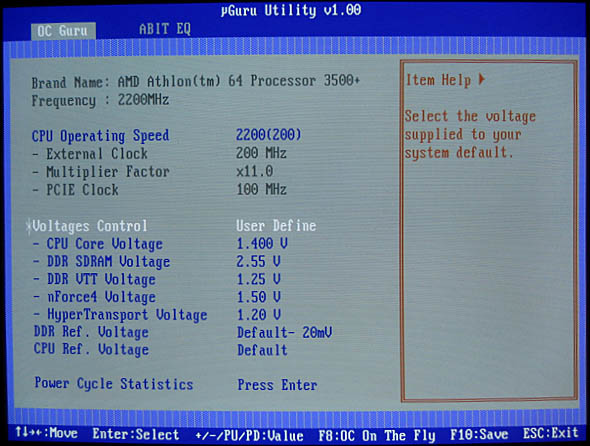Click the +/-/PU/PD:Value hint
Image resolution: width=590 pixels, height=446 pixels.
(249, 435)
